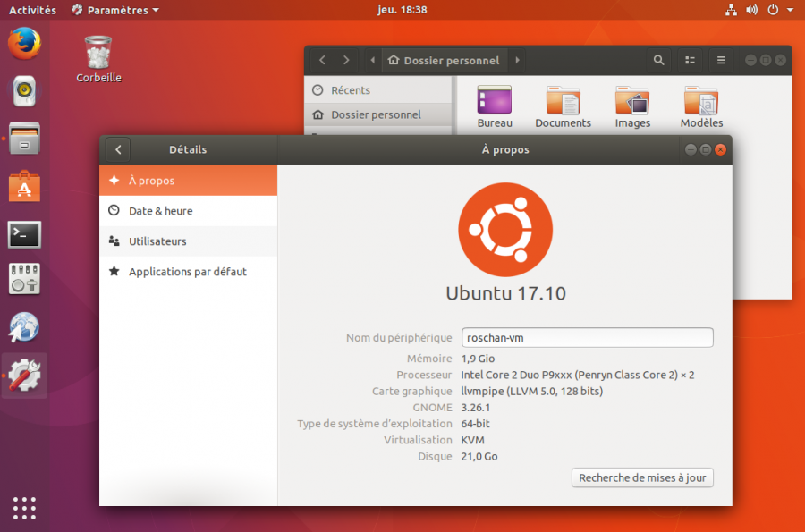Click the volume indicator in the top bar
The width and height of the screenshot is (805, 532).
pyautogui.click(x=751, y=10)
